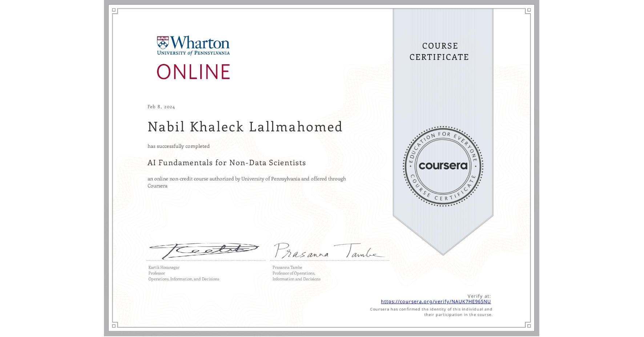Click the 'Verify at:' label

click(x=479, y=296)
